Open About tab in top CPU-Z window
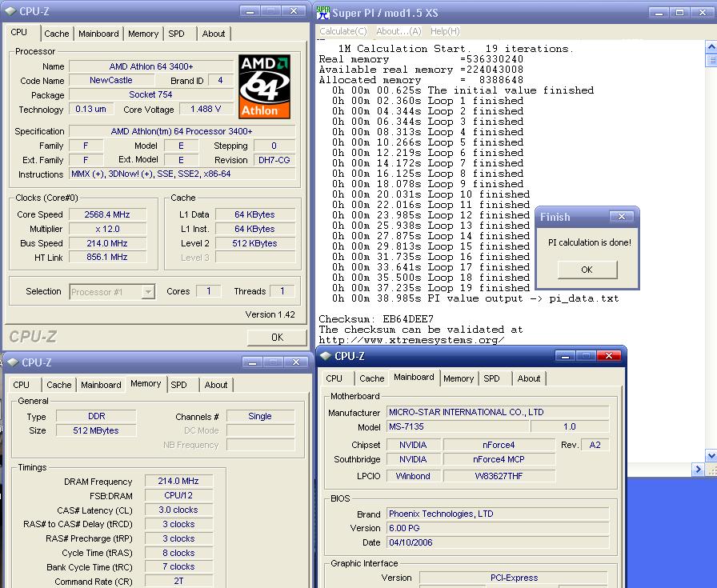This screenshot has height=588, width=717. [x=214, y=34]
